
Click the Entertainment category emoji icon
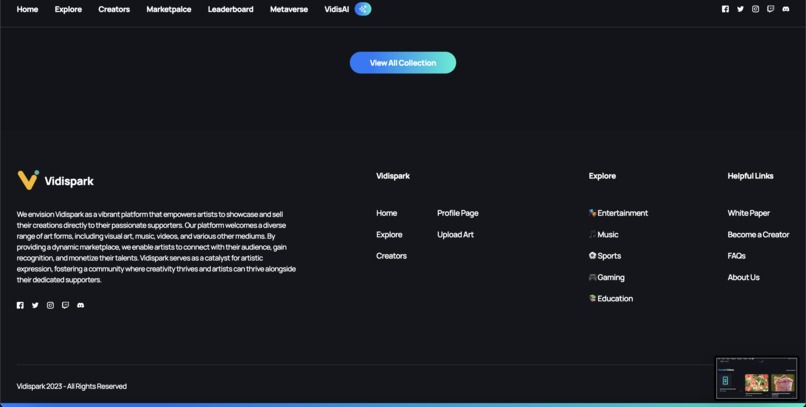[592, 213]
